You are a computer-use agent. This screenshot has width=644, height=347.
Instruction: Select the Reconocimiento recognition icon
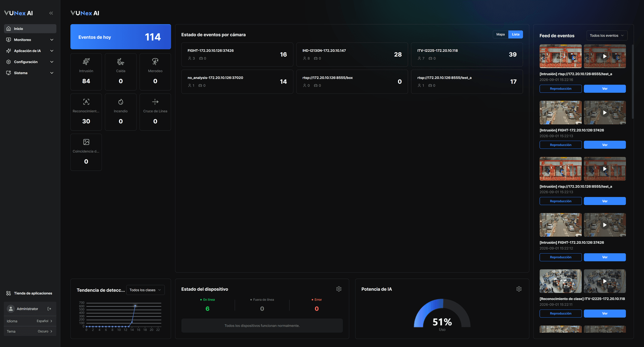86,102
